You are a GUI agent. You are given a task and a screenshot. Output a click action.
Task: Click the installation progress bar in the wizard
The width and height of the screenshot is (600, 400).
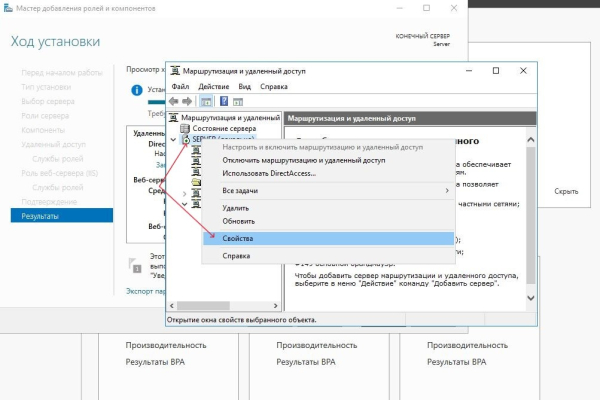[157, 102]
